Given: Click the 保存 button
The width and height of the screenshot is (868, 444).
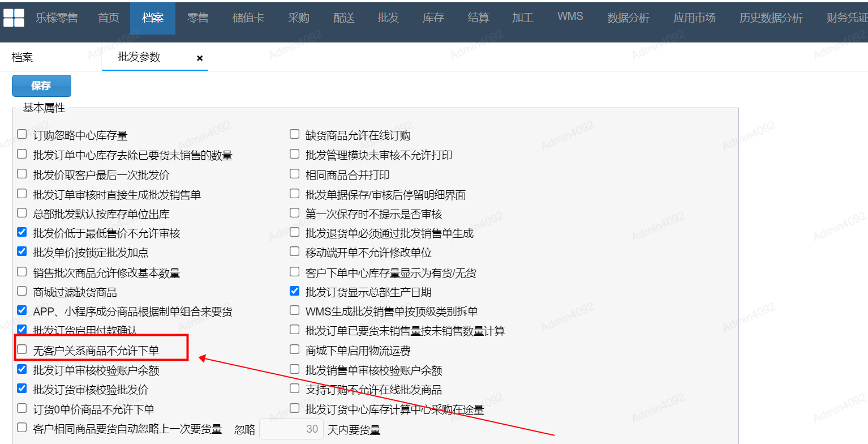Looking at the screenshot, I should tap(41, 86).
